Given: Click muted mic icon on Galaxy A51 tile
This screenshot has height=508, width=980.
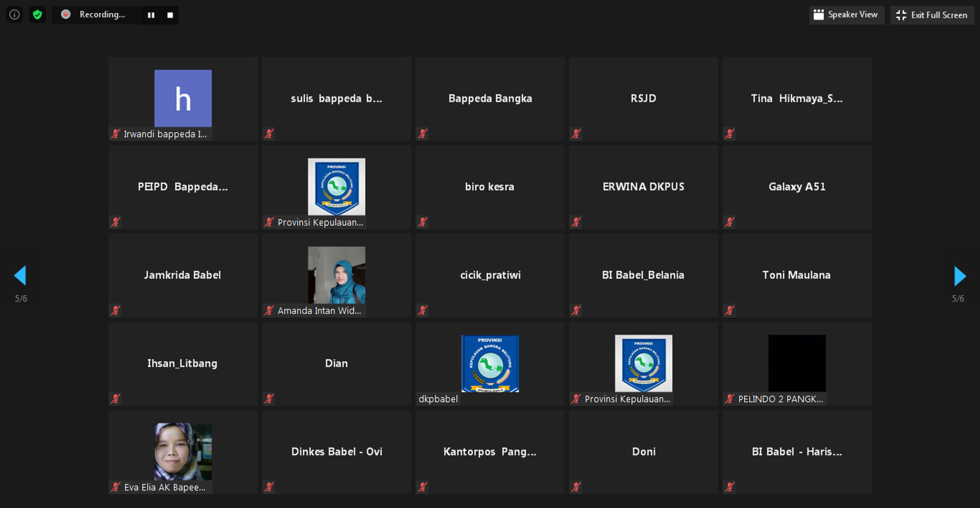Looking at the screenshot, I should tap(730, 222).
